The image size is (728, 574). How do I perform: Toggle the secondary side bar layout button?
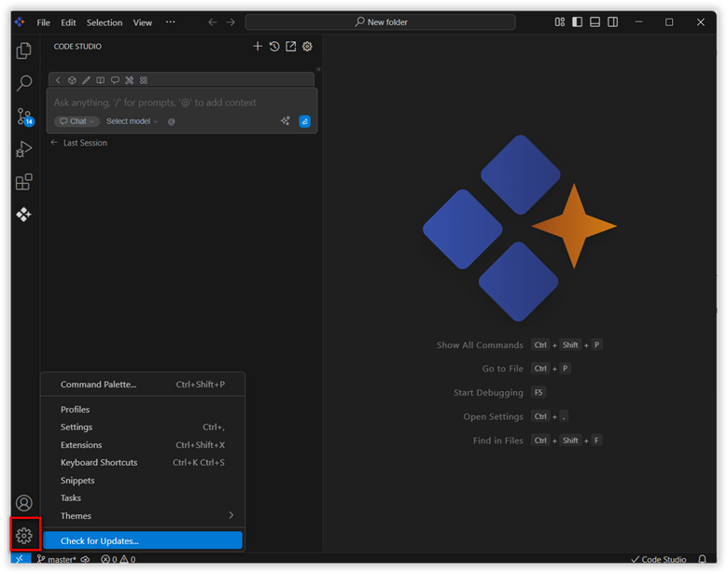pos(612,21)
